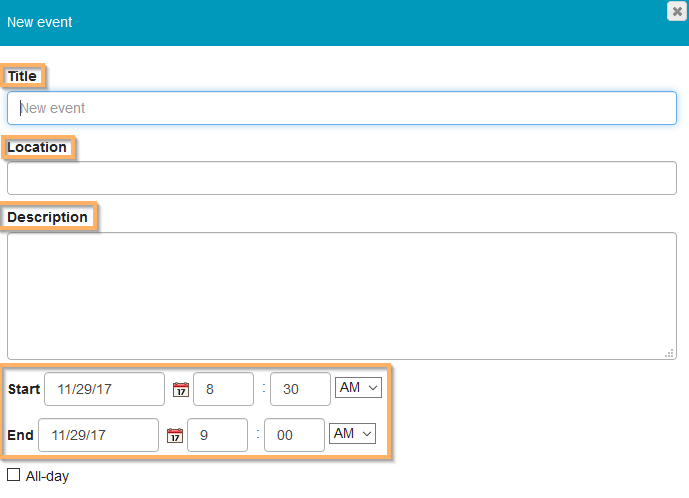689x498 pixels.
Task: Select the End date field showing 11/29/17
Action: pos(98,435)
